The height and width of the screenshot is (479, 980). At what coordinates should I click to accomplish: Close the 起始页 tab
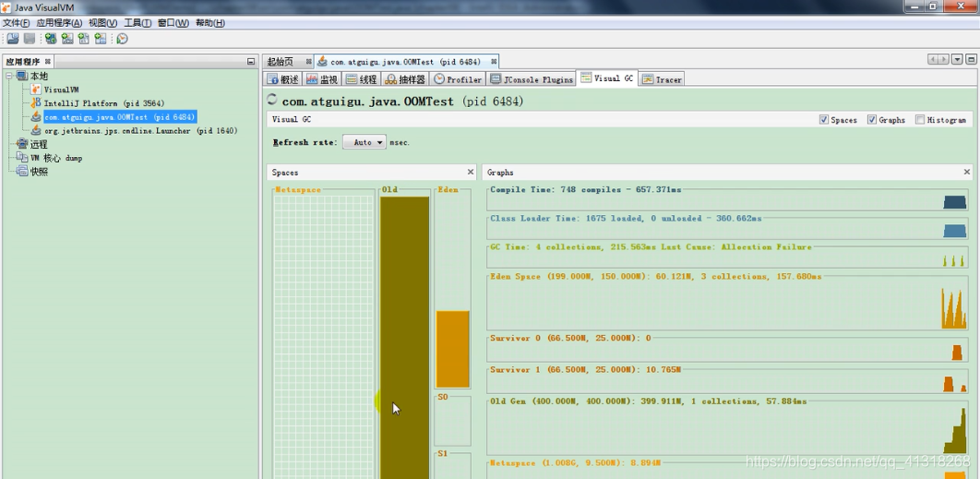(308, 61)
